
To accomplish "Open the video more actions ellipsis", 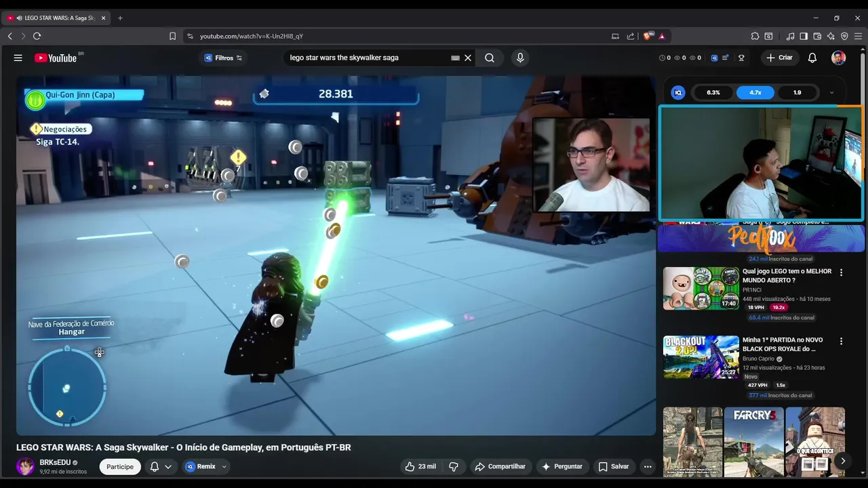I will [x=648, y=466].
